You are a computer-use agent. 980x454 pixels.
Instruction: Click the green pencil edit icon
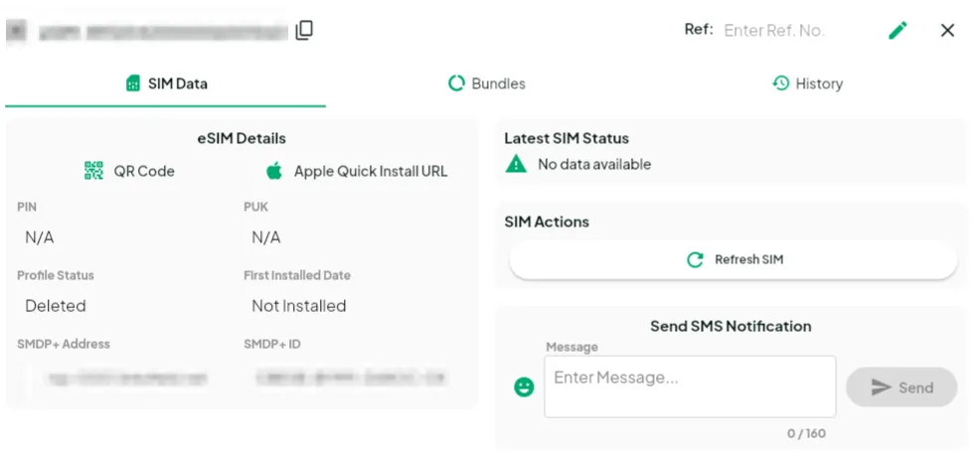(898, 30)
